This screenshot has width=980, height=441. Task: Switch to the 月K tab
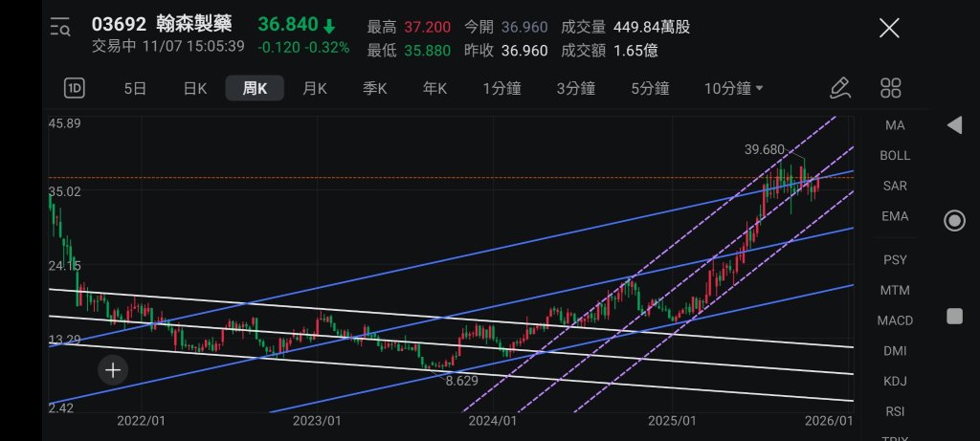pyautogui.click(x=314, y=89)
